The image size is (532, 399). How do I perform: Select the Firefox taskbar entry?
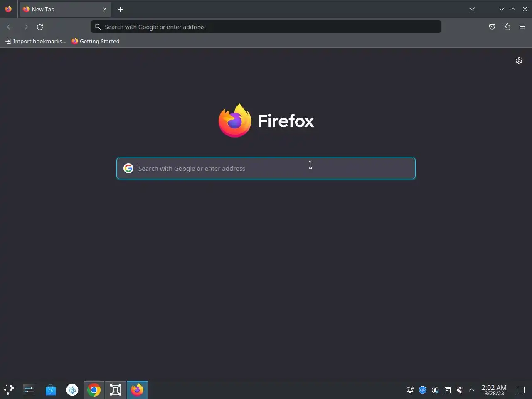point(137,389)
